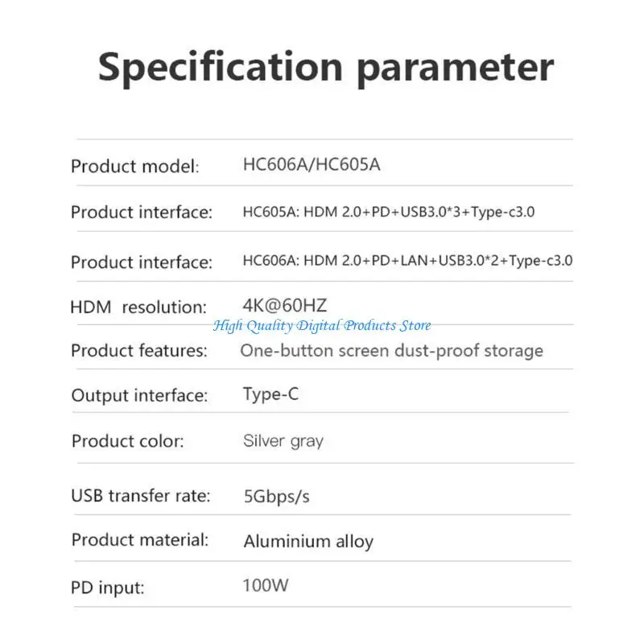
Task: Click the "Product model:" label
Action: (x=134, y=167)
